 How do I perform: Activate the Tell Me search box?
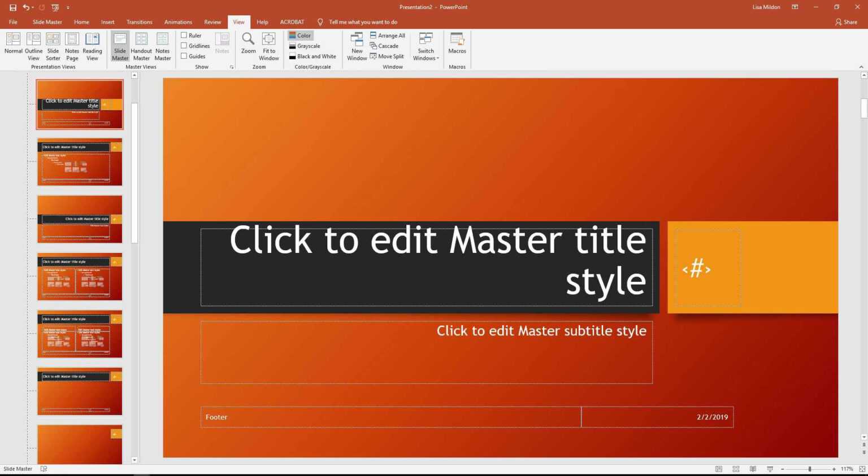[363, 21]
